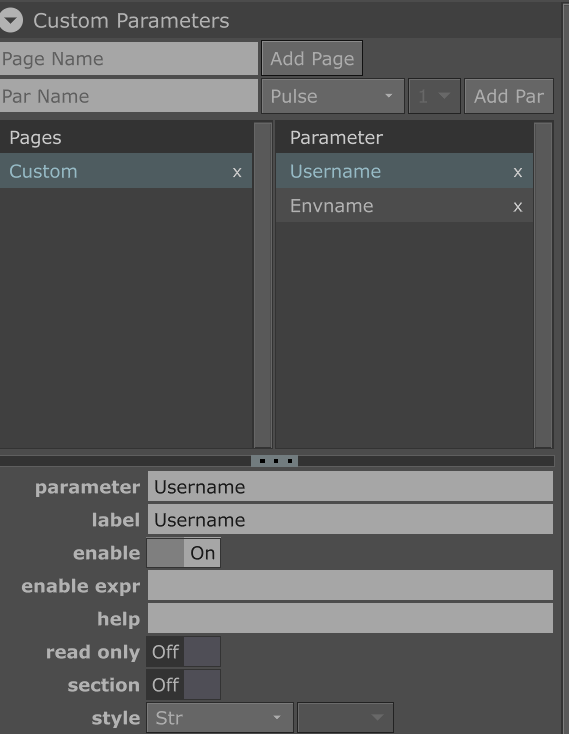Open the Pulse parameter type dropdown
This screenshot has width=569, height=734.
(x=333, y=96)
